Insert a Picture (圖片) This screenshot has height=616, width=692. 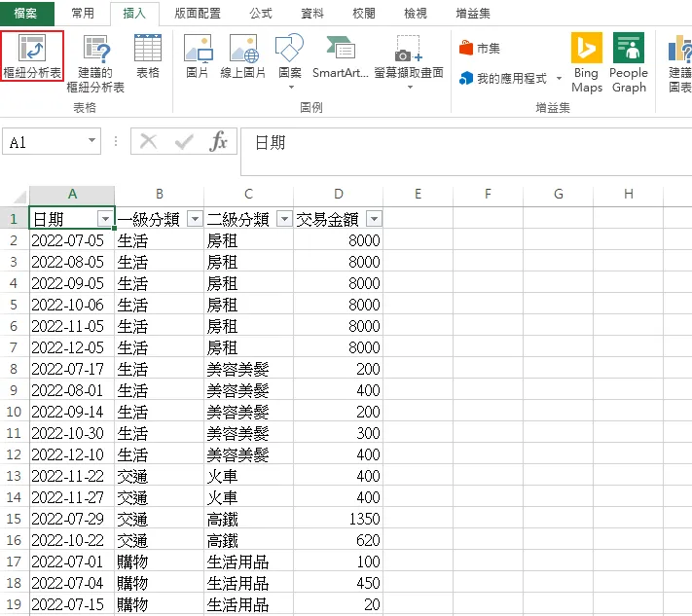198,56
